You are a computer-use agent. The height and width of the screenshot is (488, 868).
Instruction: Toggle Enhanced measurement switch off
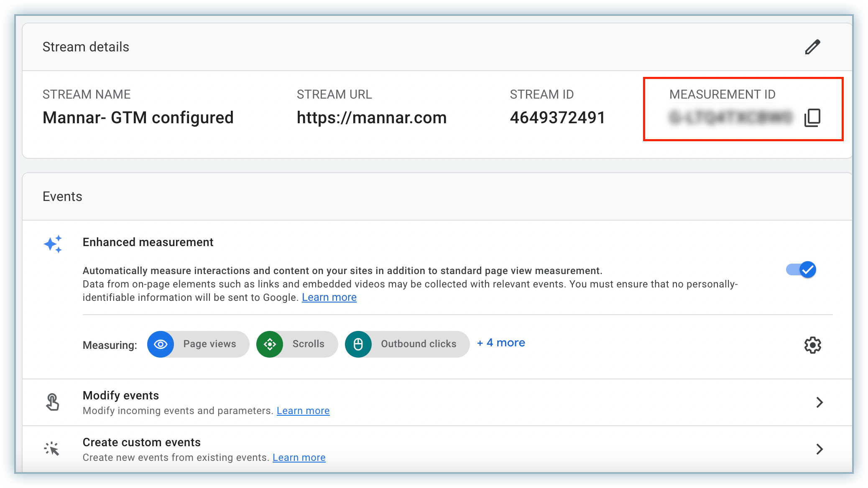pos(801,269)
